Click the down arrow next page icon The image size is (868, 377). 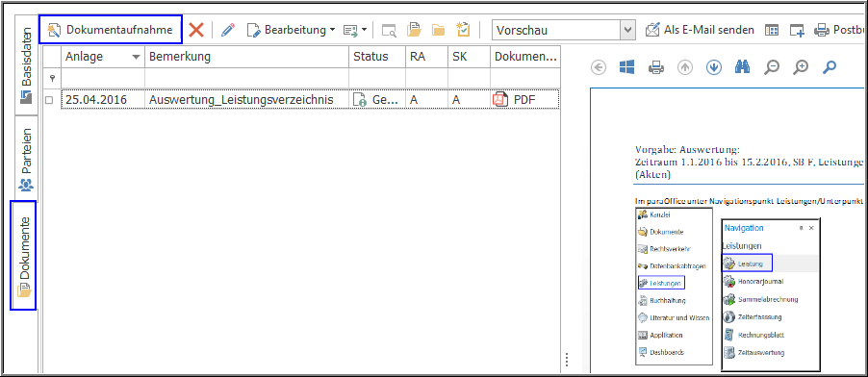coord(714,67)
